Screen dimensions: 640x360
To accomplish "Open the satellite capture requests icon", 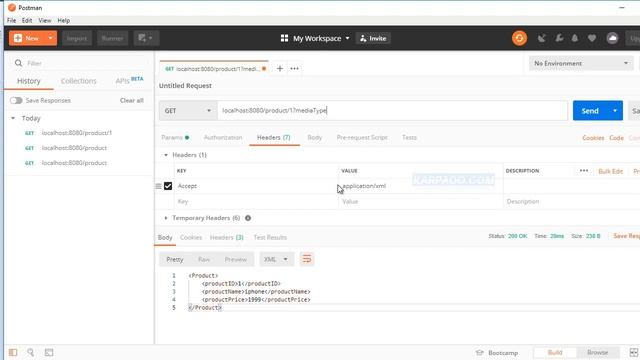I will (x=542, y=38).
